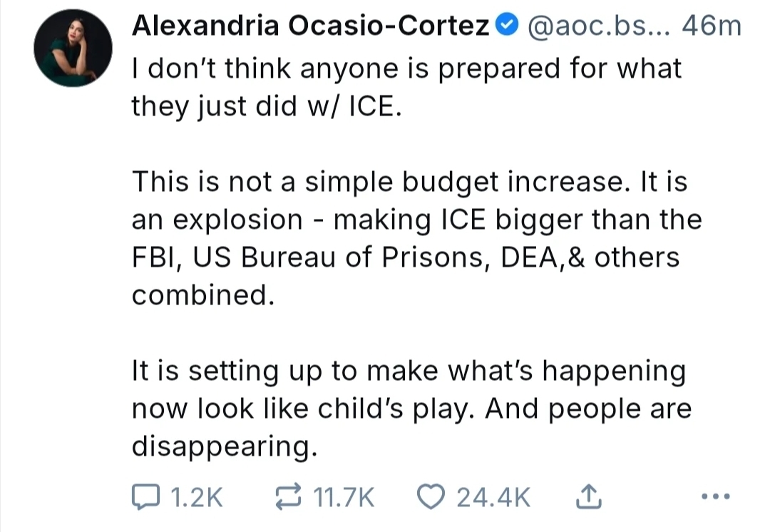Screen dimensions: 770x532
Task: Like the post with the heart icon
Action: point(430,497)
